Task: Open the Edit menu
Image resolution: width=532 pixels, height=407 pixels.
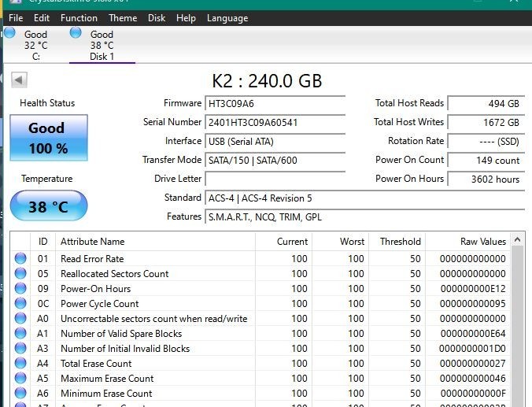Action: point(42,18)
